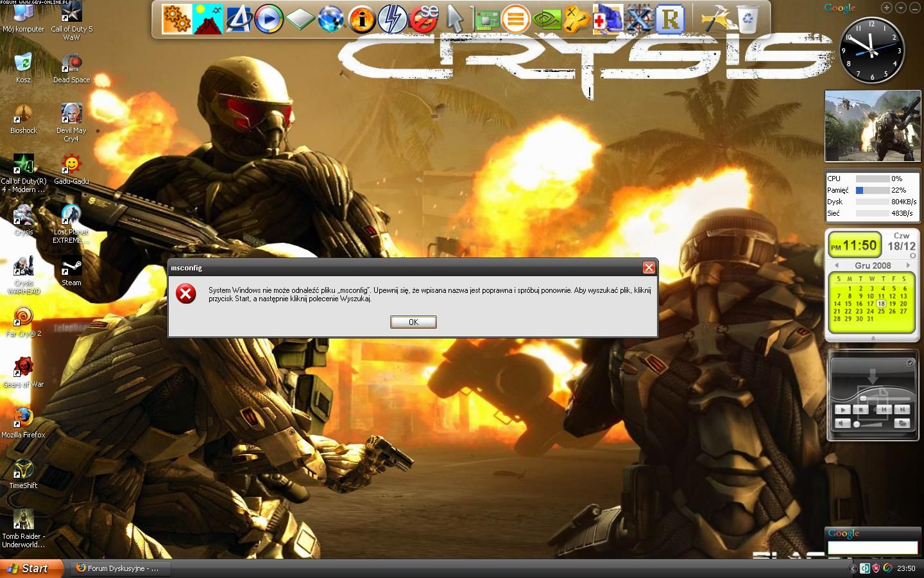Select the Steam desktop shortcut
Image resolution: width=924 pixels, height=578 pixels.
tap(71, 272)
